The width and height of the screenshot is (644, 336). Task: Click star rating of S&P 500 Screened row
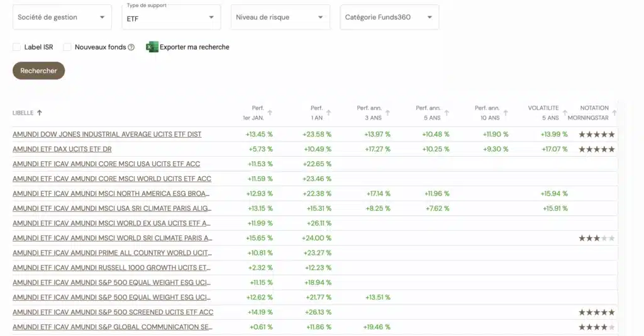point(597,312)
